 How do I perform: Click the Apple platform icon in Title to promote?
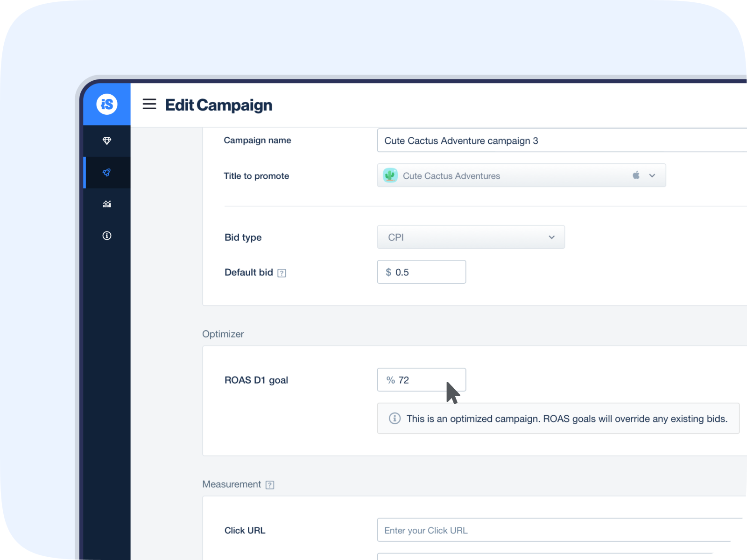636,175
